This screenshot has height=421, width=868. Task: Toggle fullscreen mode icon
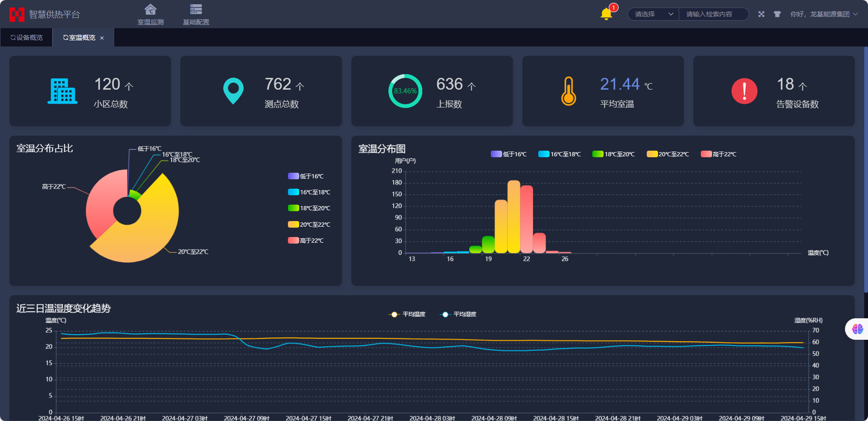click(x=761, y=14)
